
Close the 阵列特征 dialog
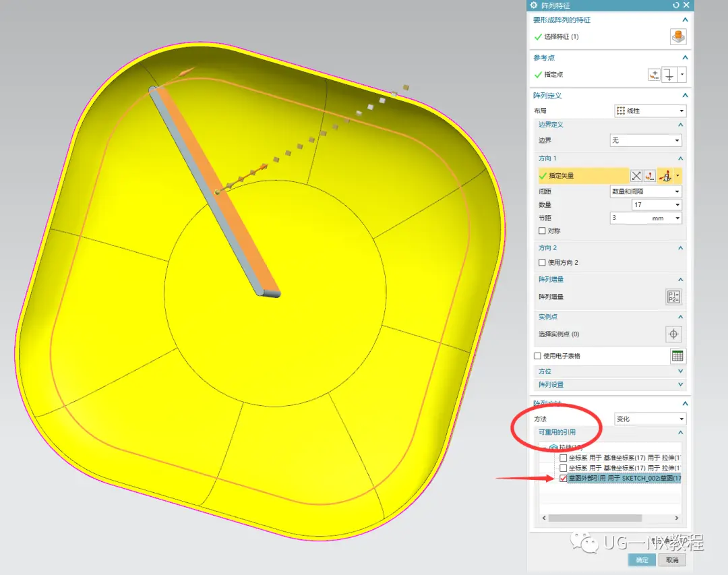point(686,5)
